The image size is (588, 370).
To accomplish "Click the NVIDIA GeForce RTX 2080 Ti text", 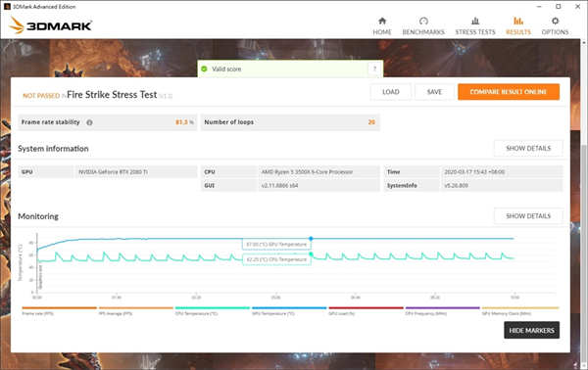I will pyautogui.click(x=113, y=172).
